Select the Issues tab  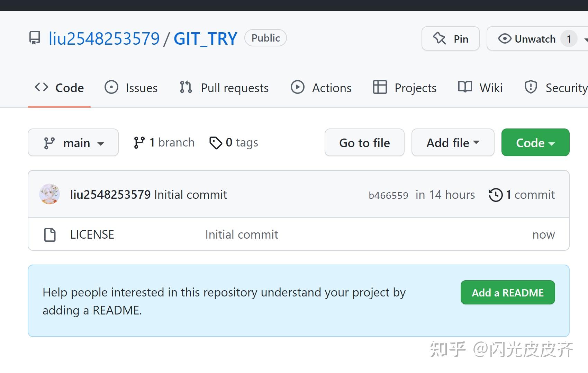[x=141, y=88]
